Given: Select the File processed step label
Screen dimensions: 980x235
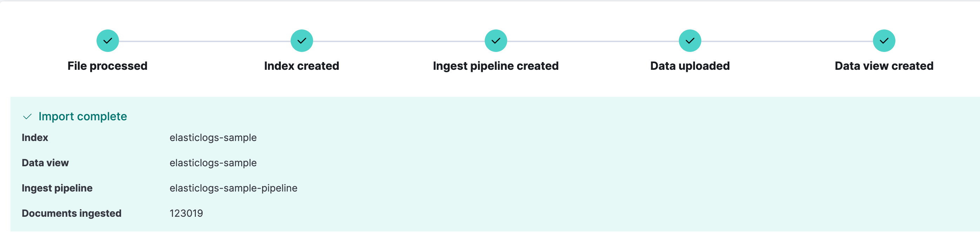Looking at the screenshot, I should 107,66.
